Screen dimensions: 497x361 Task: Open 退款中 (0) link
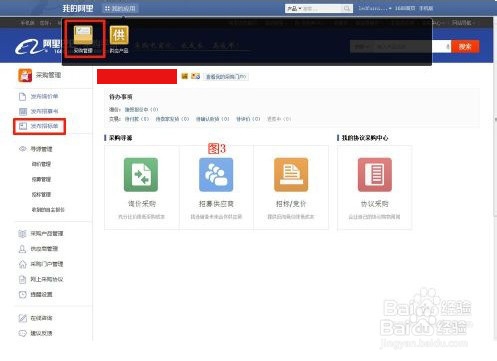pos(279,119)
